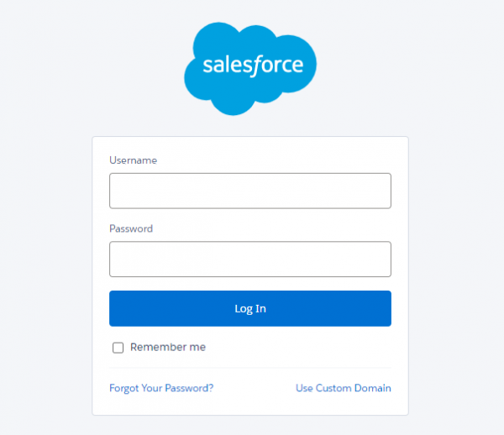The width and height of the screenshot is (504, 435).
Task: Select the empty Username entry box
Action: pos(249,191)
